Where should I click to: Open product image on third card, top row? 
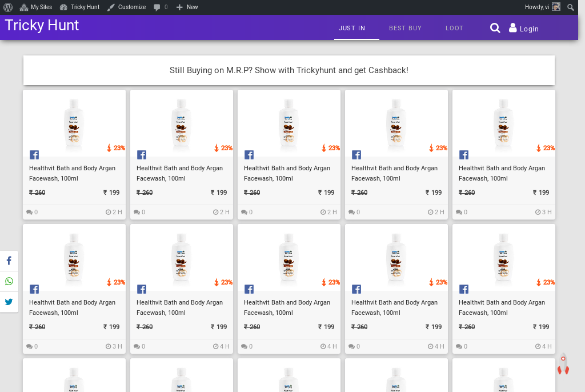pyautogui.click(x=289, y=123)
